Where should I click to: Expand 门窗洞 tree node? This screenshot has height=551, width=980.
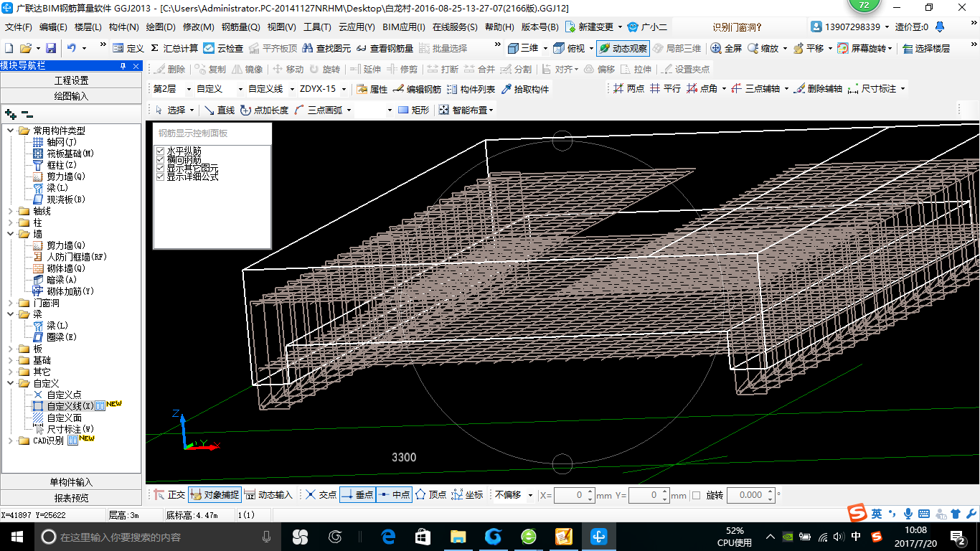[x=10, y=303]
